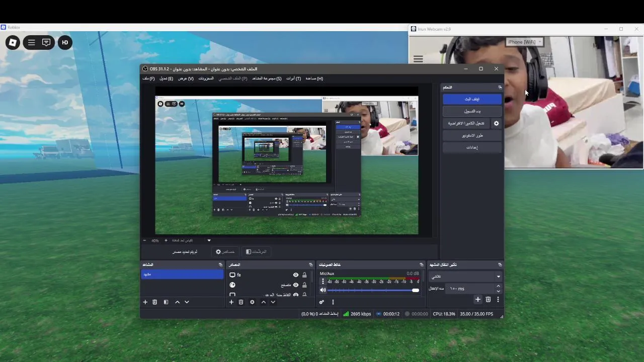
Task: Click the Start Recording button
Action: tap(472, 111)
